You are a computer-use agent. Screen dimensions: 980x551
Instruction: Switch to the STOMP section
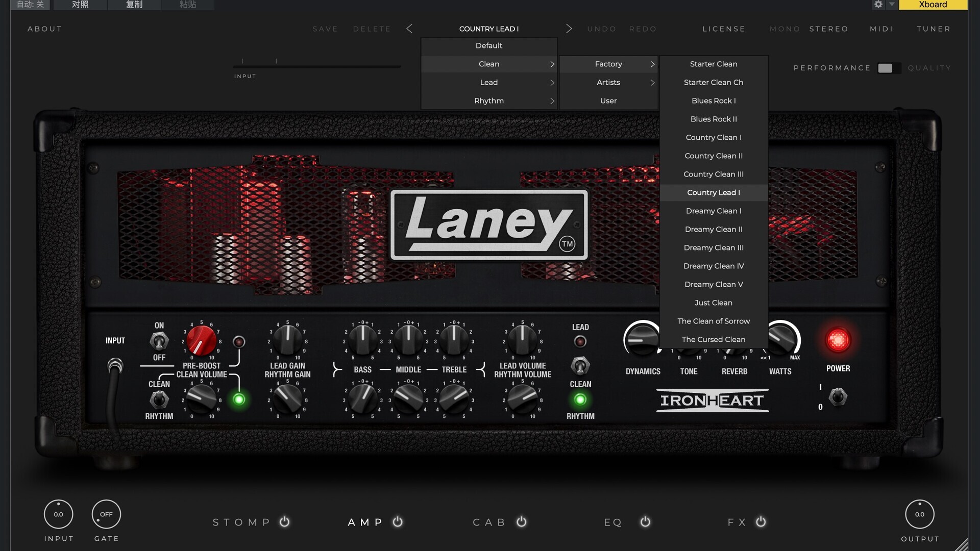(241, 522)
